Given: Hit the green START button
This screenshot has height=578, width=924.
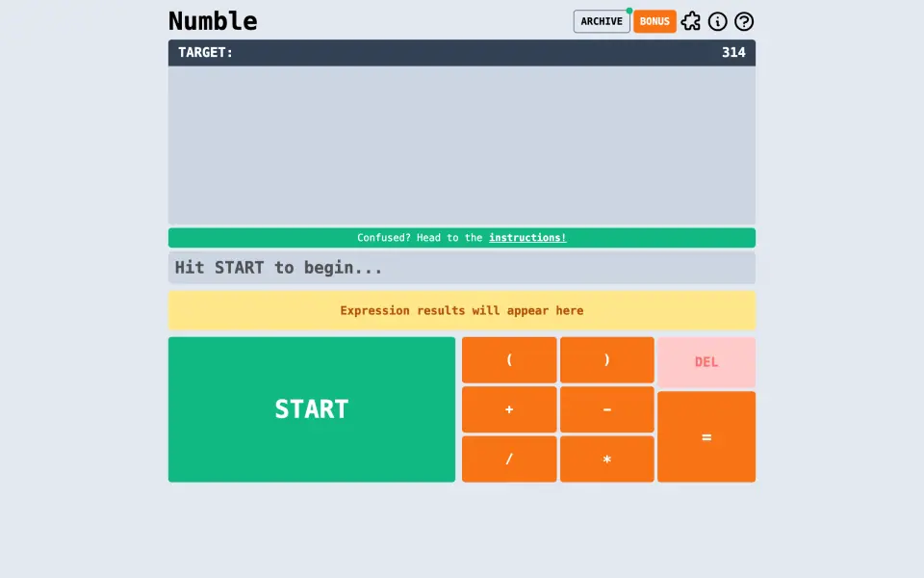Looking at the screenshot, I should [x=312, y=409].
